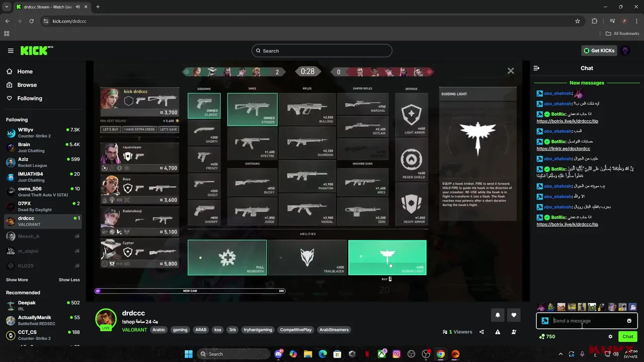Open the share stream icon
Viewport: 644px width, 362px height.
pyautogui.click(x=482, y=332)
